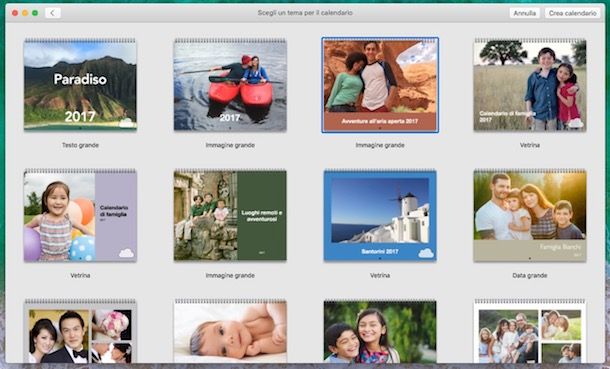Close the window with red button

15,13
